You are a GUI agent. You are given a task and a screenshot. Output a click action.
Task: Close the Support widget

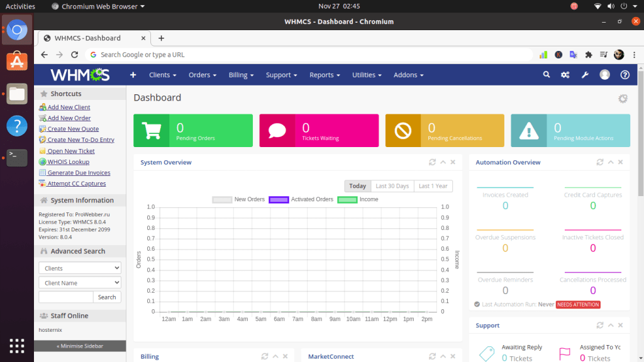(x=620, y=325)
